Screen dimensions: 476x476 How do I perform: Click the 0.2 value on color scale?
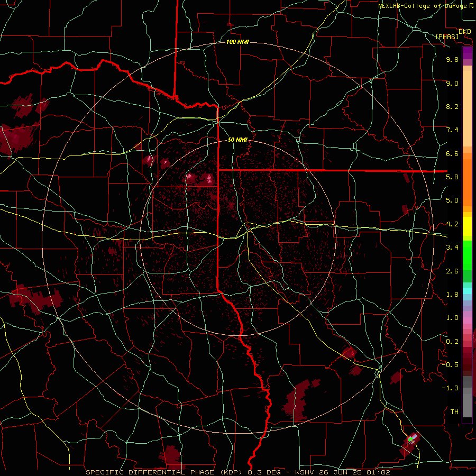pos(452,342)
